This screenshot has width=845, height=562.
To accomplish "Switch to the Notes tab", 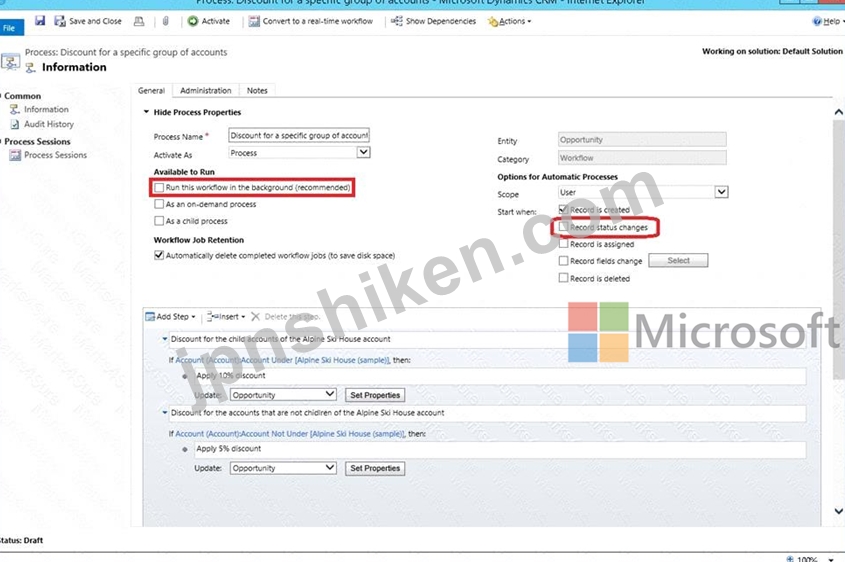I will (257, 91).
